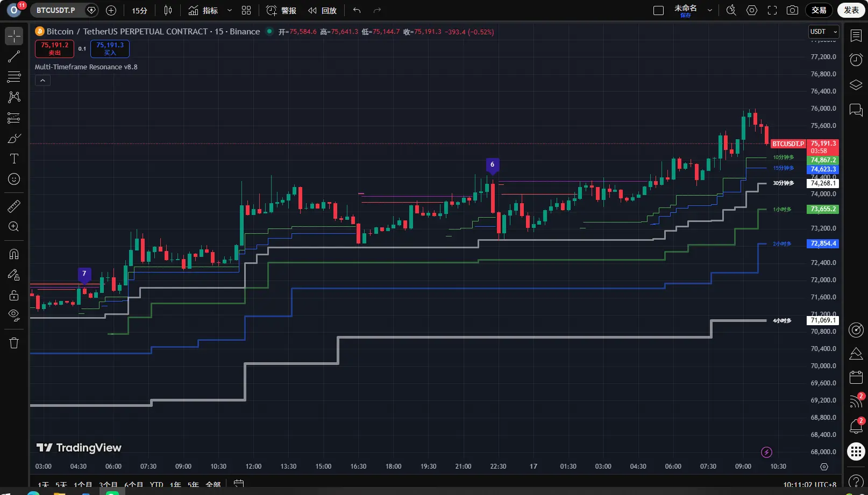Take a chart snapshot with camera

coord(792,10)
